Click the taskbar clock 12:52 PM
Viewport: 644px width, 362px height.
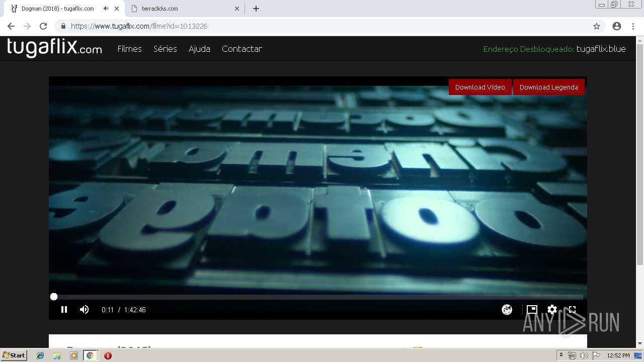coord(618,355)
